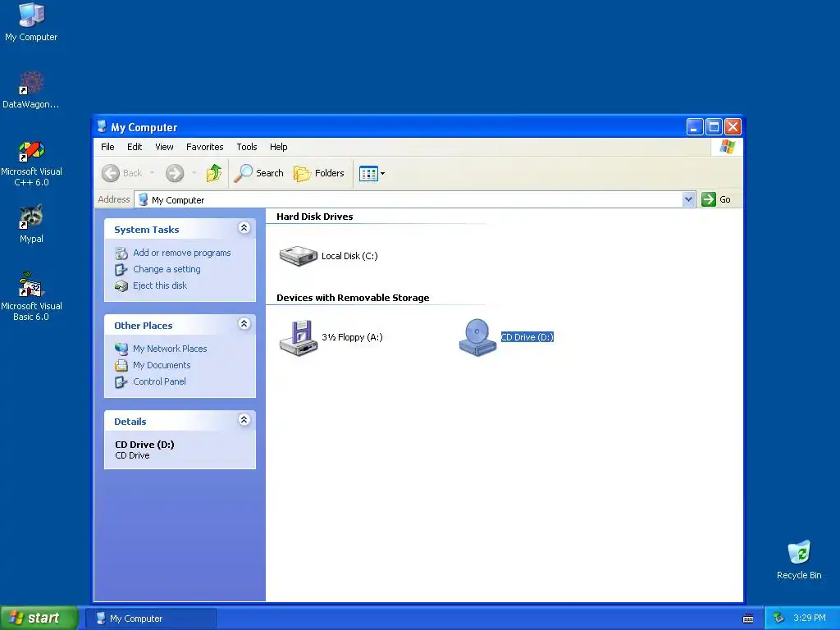
Task: Click the Local Disk (C:) label
Action: [349, 256]
